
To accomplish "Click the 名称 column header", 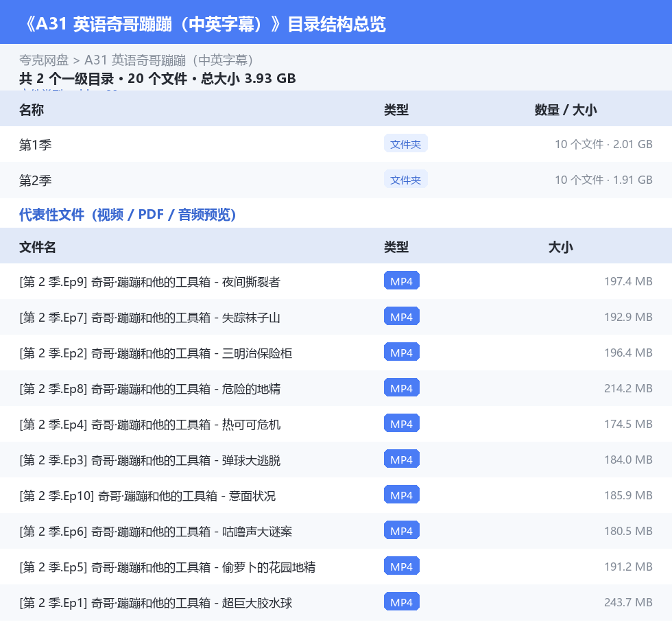I will tap(32, 110).
